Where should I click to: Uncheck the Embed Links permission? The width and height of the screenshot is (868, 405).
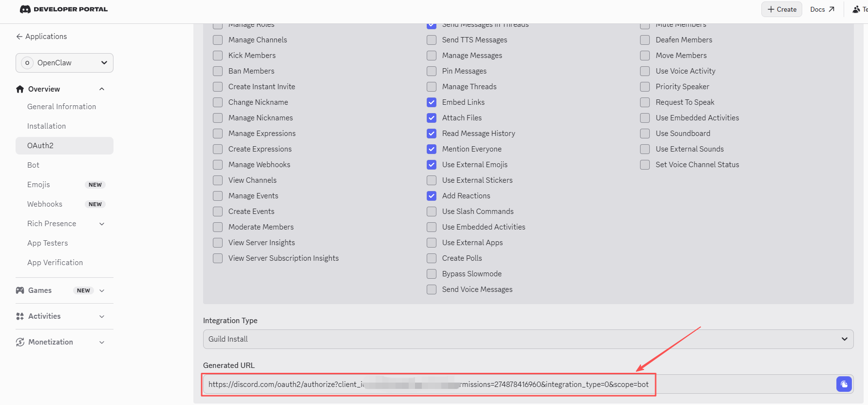(x=432, y=102)
